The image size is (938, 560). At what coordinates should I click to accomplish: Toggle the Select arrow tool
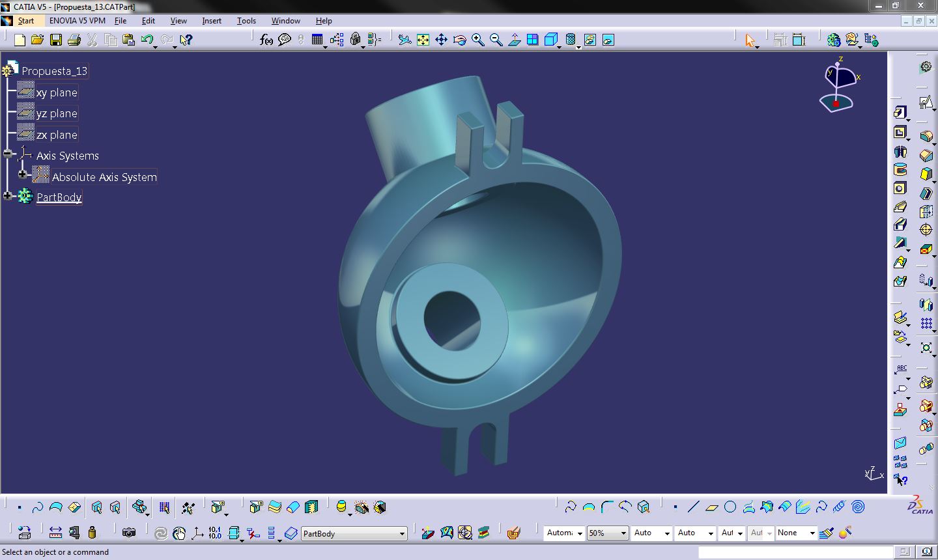750,40
